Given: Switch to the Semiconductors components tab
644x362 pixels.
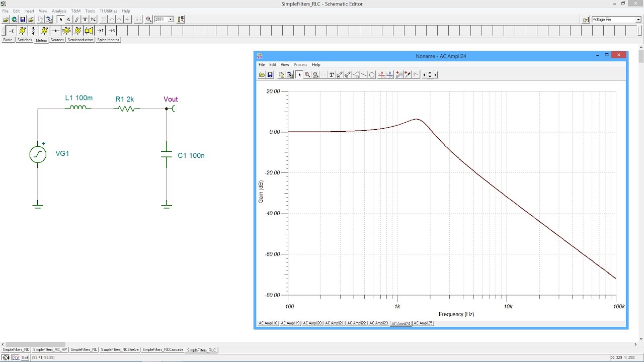Looking at the screenshot, I should pos(80,40).
